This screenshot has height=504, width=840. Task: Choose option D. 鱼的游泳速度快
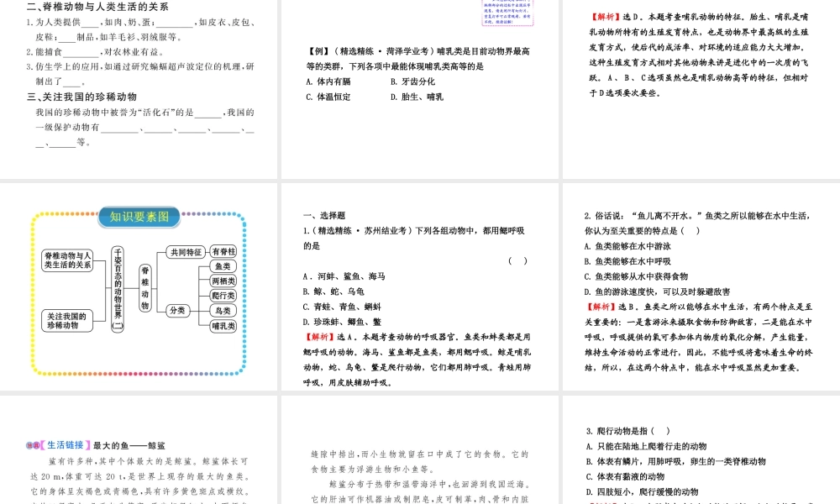(x=657, y=292)
